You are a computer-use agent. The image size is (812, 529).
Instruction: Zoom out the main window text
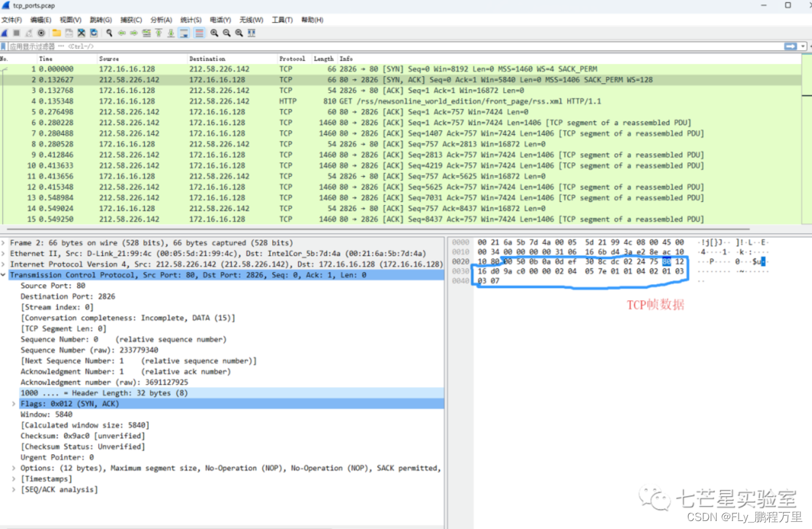point(226,33)
